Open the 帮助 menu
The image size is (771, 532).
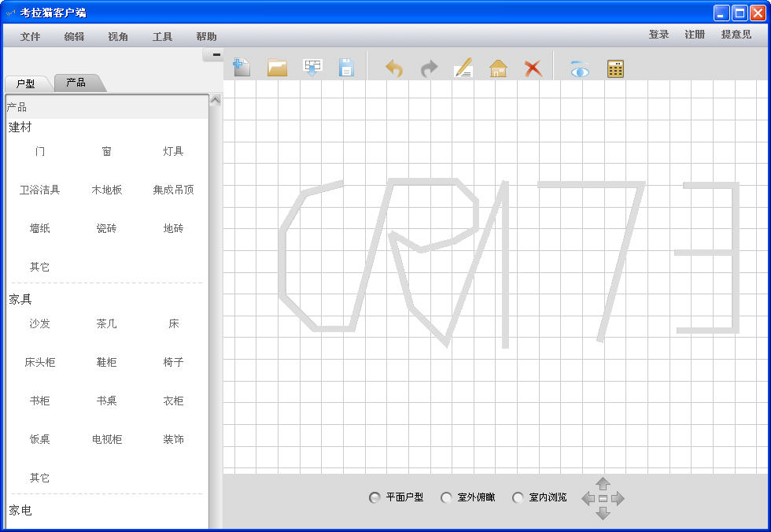pos(206,36)
